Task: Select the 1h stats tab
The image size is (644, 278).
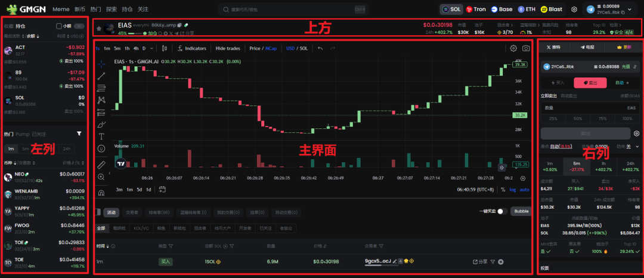Action: click(x=603, y=166)
